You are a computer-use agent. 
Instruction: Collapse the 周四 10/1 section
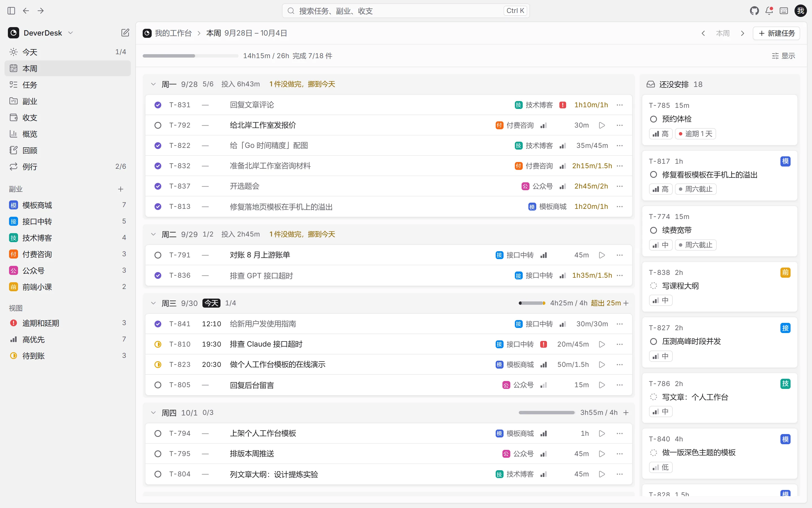point(153,413)
